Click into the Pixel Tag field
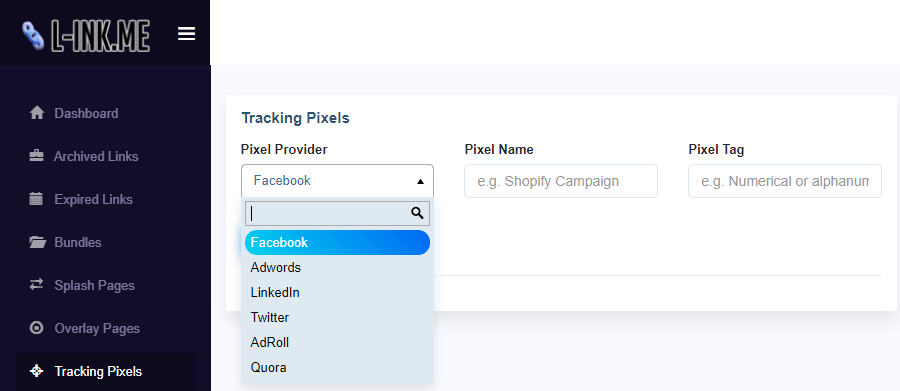900x391 pixels. 785,181
